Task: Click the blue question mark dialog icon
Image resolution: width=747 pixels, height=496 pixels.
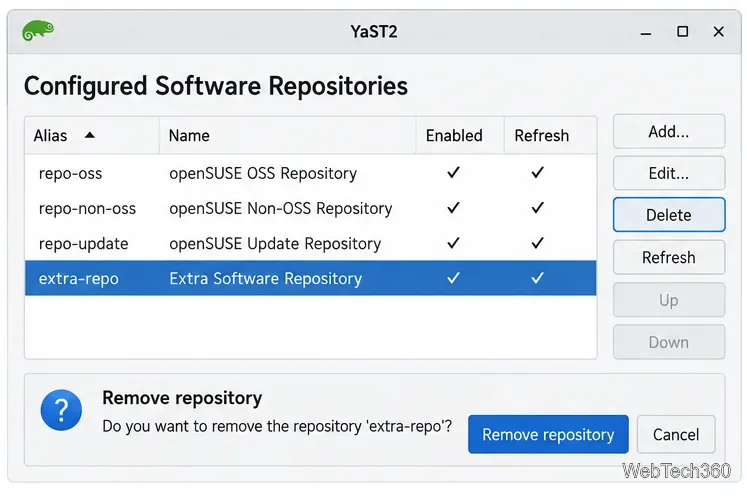Action: (x=61, y=410)
